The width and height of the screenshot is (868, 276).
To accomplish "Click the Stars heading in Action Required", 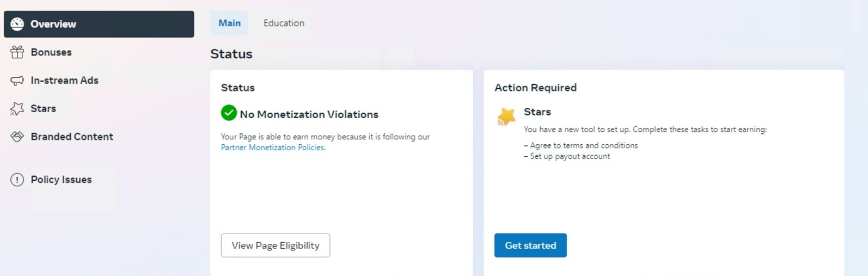I will pyautogui.click(x=537, y=112).
